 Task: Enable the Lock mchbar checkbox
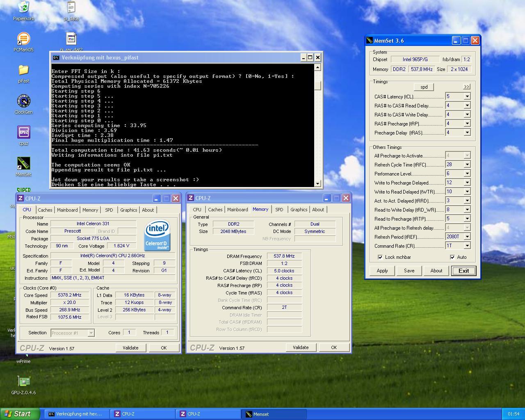point(380,257)
